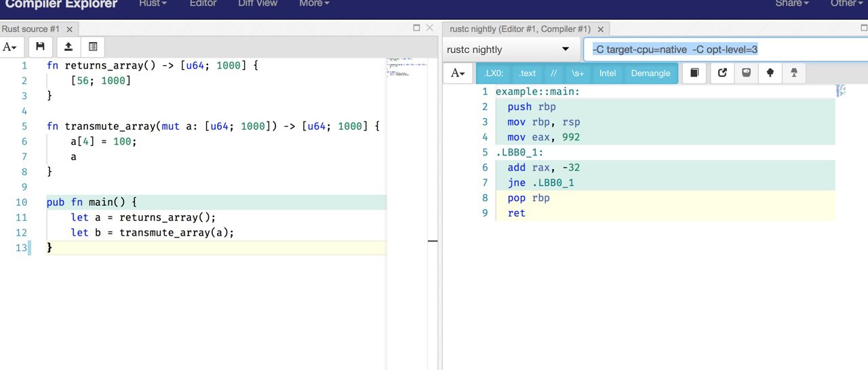
Task: Toggle the .LX0: unused labels filter
Action: coord(494,73)
